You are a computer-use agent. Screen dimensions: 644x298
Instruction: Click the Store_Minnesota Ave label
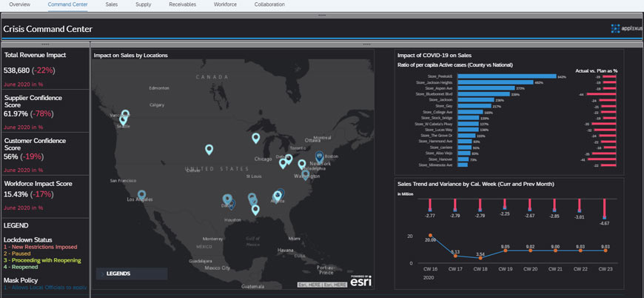(x=435, y=165)
